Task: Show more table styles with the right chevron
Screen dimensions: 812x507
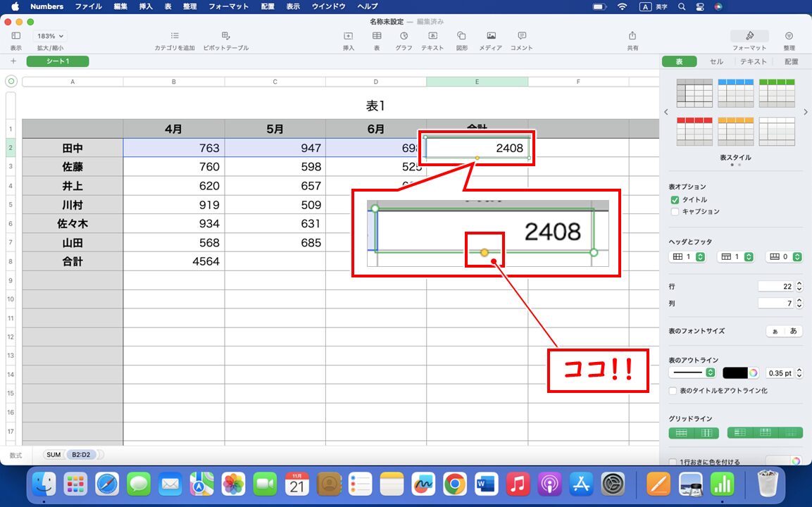Action: click(x=806, y=111)
